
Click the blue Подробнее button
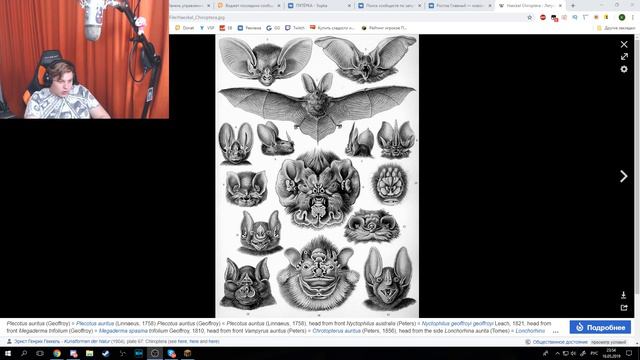pyautogui.click(x=600, y=327)
